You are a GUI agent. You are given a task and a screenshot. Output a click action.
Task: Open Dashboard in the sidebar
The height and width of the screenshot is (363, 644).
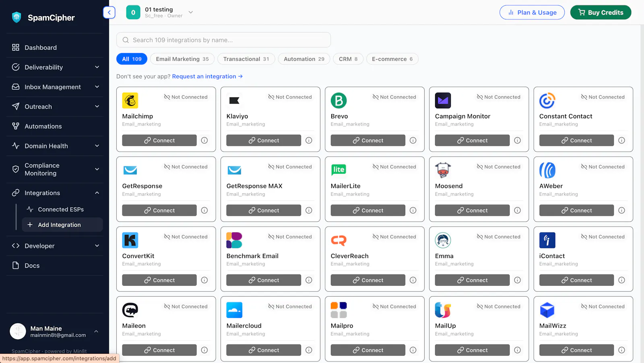55,47
